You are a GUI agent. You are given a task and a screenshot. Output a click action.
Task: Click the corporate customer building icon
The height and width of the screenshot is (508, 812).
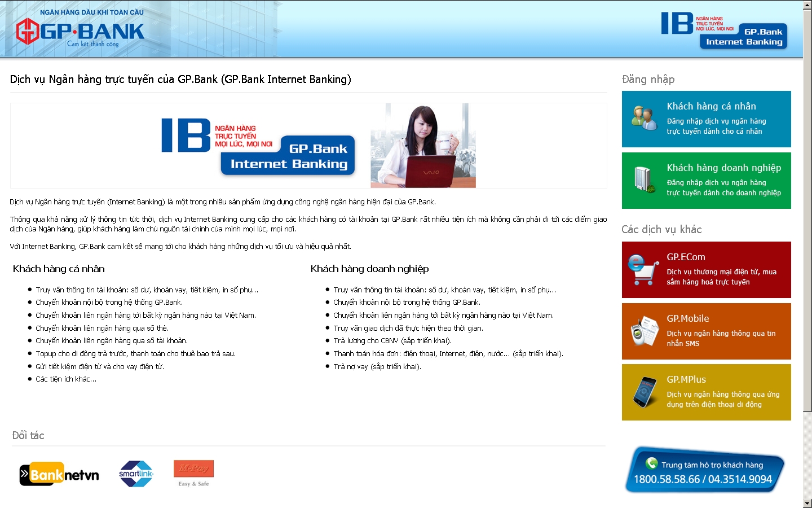tap(644, 180)
